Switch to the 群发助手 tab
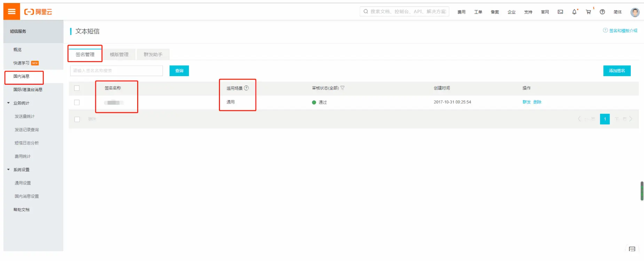 click(153, 55)
